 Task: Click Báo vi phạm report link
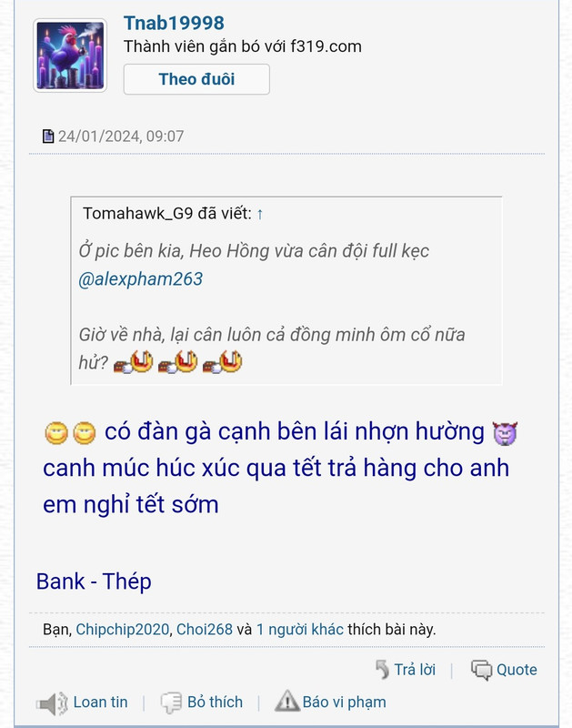click(x=330, y=702)
